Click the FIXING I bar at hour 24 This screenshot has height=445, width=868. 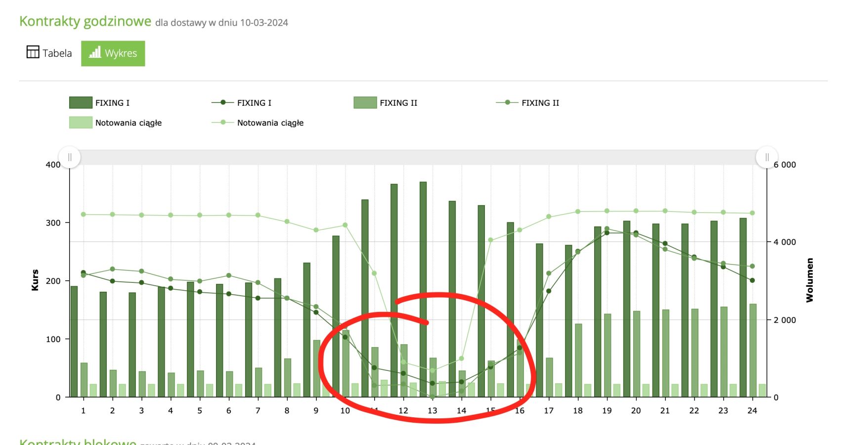pyautogui.click(x=743, y=308)
